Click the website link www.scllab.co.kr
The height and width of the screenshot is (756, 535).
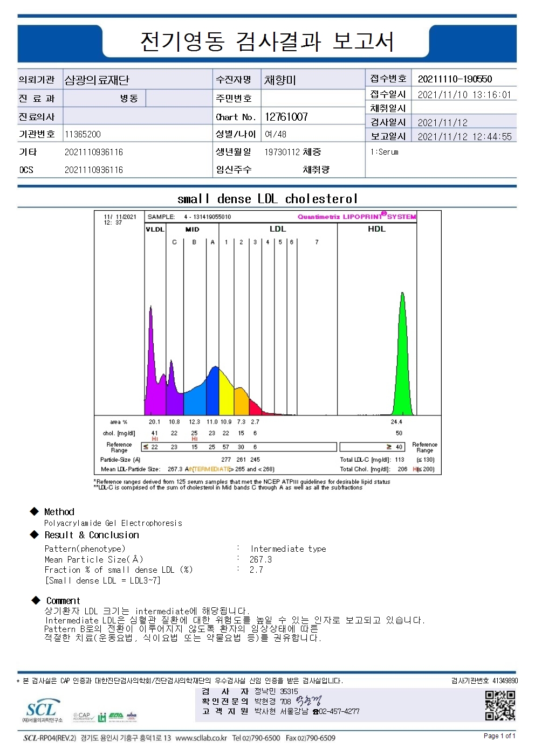point(201,738)
